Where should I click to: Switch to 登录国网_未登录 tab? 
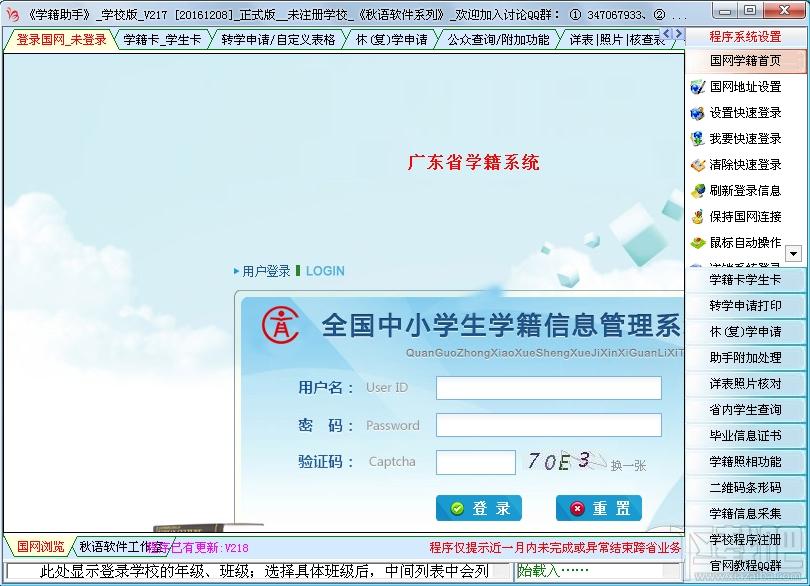(x=61, y=39)
